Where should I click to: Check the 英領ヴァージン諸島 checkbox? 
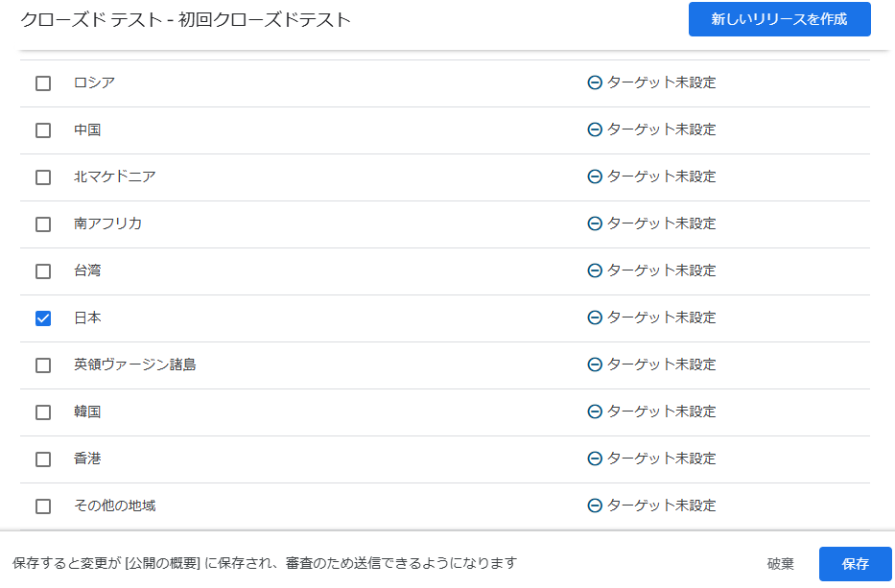(x=43, y=365)
